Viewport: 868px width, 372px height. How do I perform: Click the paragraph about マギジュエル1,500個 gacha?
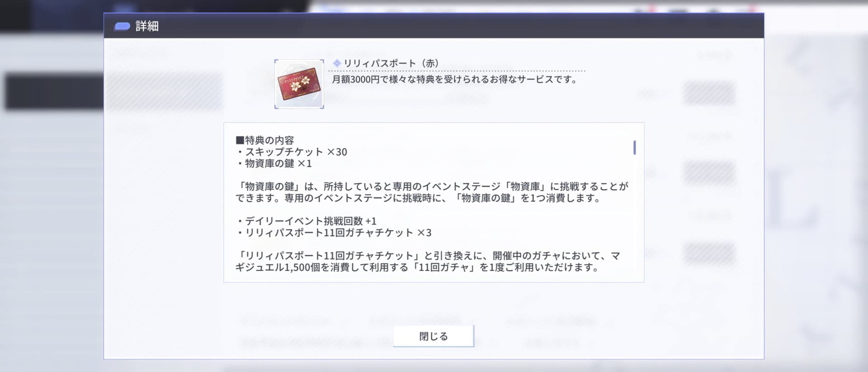click(x=428, y=262)
